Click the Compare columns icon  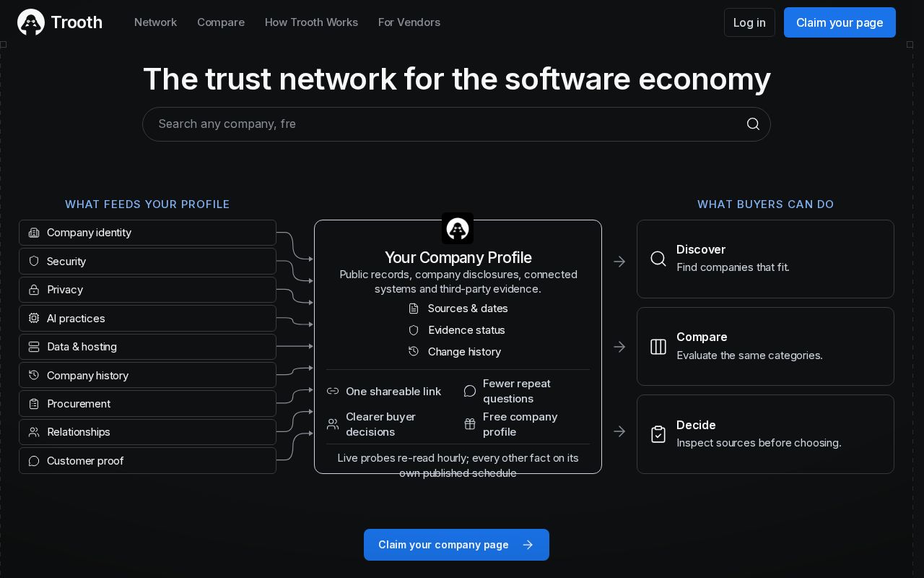[x=658, y=347]
